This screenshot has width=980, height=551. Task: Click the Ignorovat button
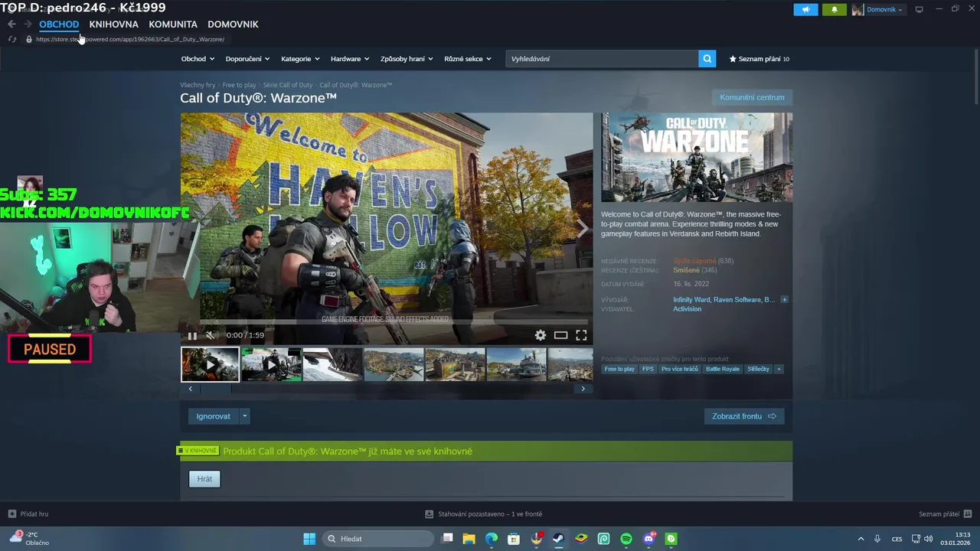tap(213, 416)
